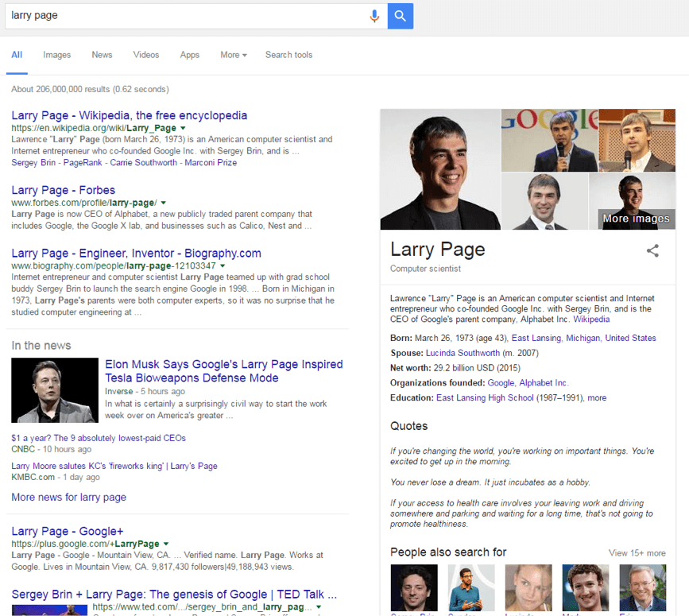Open photo of Page in white shirt and tie
Image resolution: width=689 pixels, height=616 pixels.
[x=544, y=201]
